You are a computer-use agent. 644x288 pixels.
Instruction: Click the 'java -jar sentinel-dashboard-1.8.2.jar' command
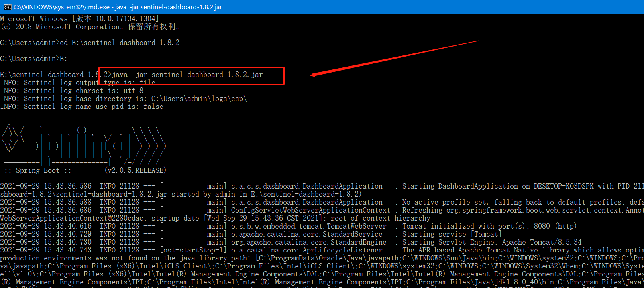[x=187, y=75]
